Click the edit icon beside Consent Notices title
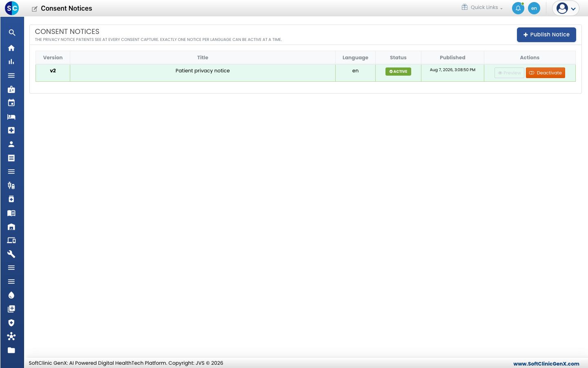 click(x=35, y=9)
